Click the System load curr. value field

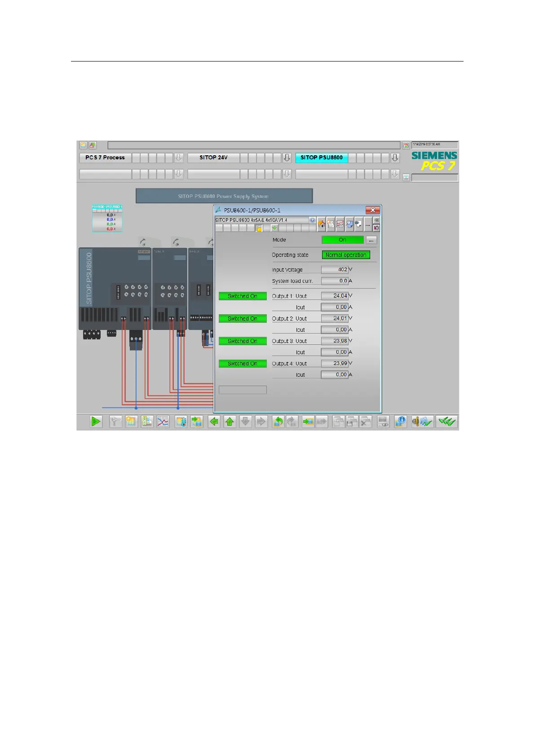[335, 281]
